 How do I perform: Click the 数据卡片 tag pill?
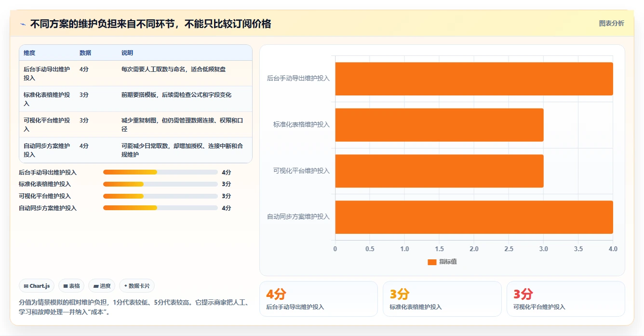coord(137,286)
